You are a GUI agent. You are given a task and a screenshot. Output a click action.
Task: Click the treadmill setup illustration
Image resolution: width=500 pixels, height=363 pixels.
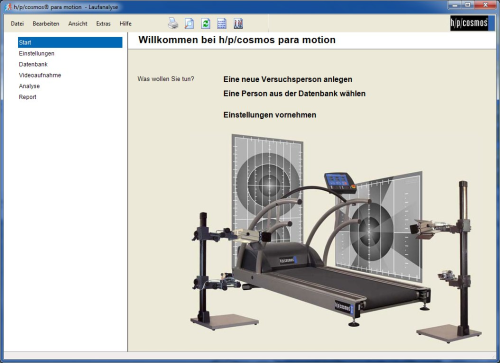(x=336, y=238)
